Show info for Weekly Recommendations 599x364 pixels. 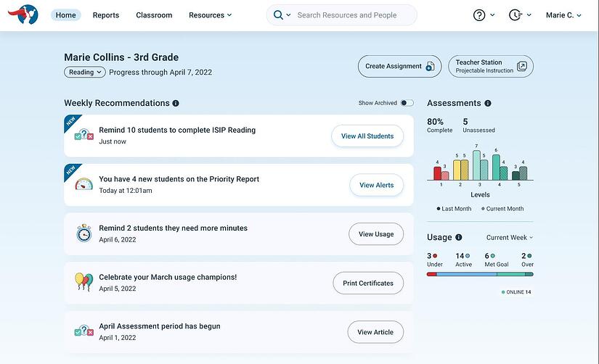tap(176, 103)
